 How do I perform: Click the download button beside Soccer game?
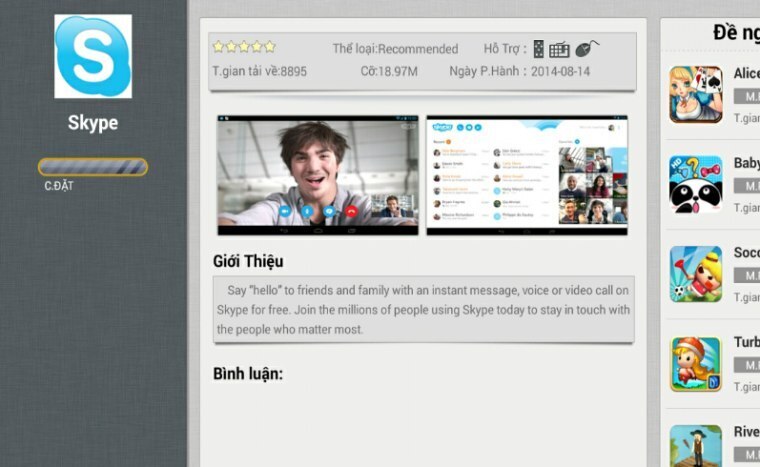click(x=747, y=275)
